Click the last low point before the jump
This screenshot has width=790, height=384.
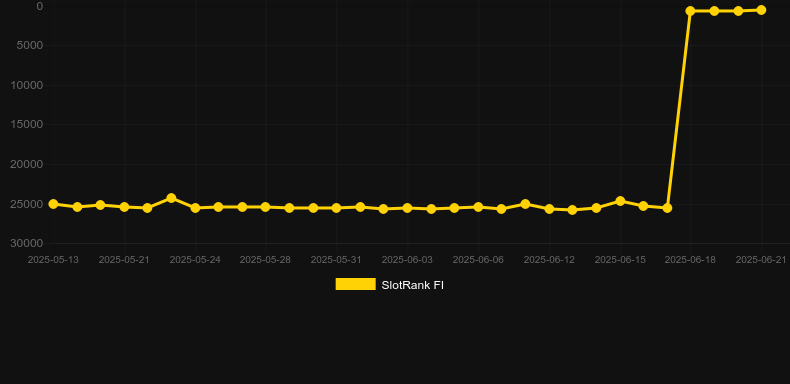[x=667, y=208]
